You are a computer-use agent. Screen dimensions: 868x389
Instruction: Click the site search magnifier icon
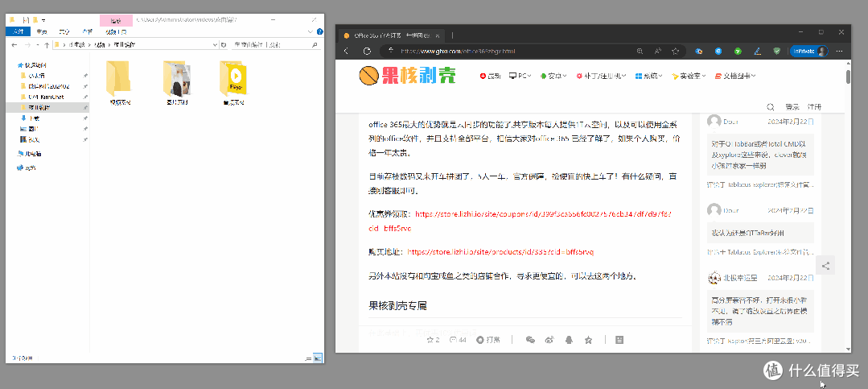point(771,107)
